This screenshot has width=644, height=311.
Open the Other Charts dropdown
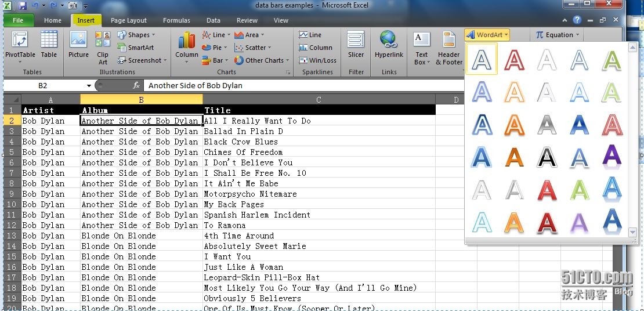point(262,60)
